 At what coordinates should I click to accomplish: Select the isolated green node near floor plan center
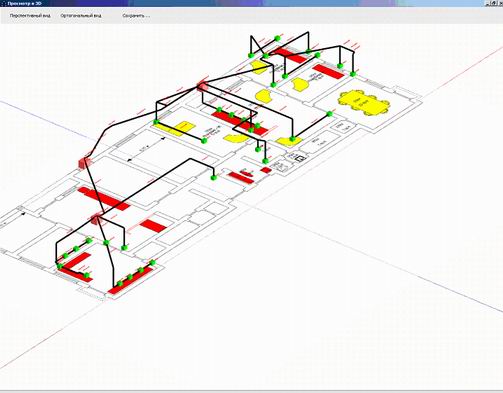pyautogui.click(x=214, y=178)
